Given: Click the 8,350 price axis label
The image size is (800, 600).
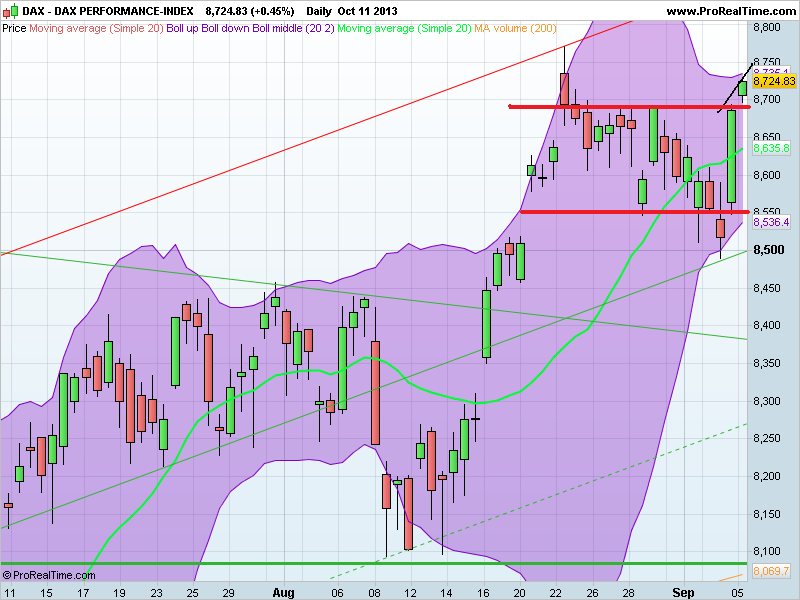Looking at the screenshot, I should pyautogui.click(x=767, y=363).
